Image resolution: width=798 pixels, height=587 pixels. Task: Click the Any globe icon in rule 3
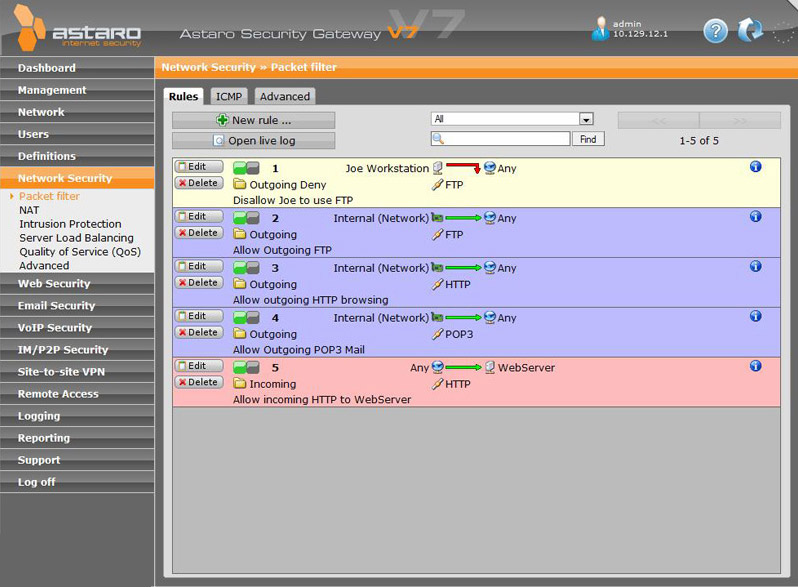click(490, 267)
